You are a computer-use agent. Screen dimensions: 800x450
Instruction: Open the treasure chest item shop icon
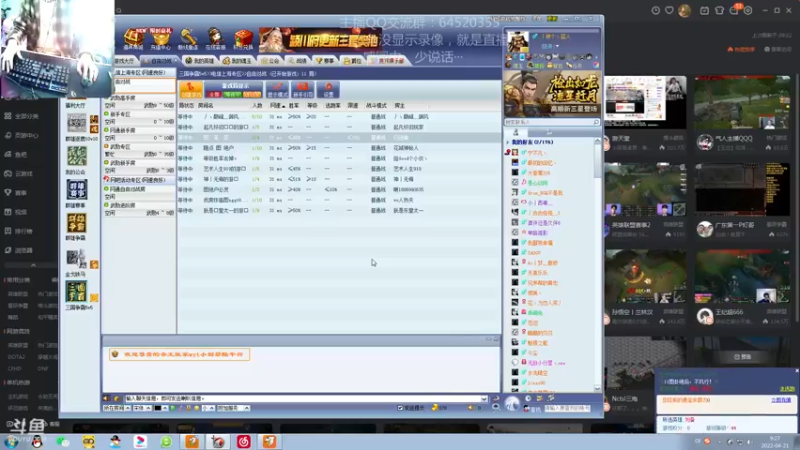pos(133,38)
